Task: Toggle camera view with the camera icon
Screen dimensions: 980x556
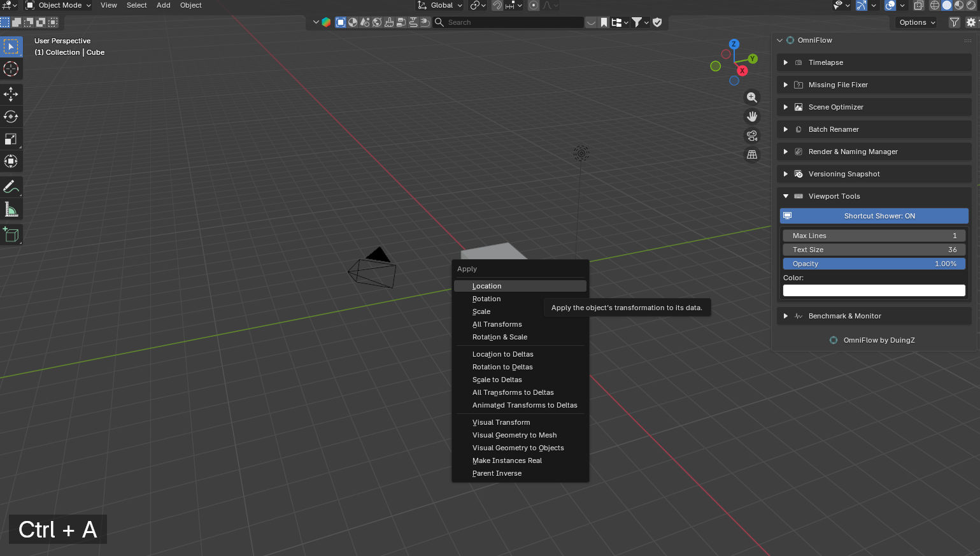Action: tap(752, 136)
